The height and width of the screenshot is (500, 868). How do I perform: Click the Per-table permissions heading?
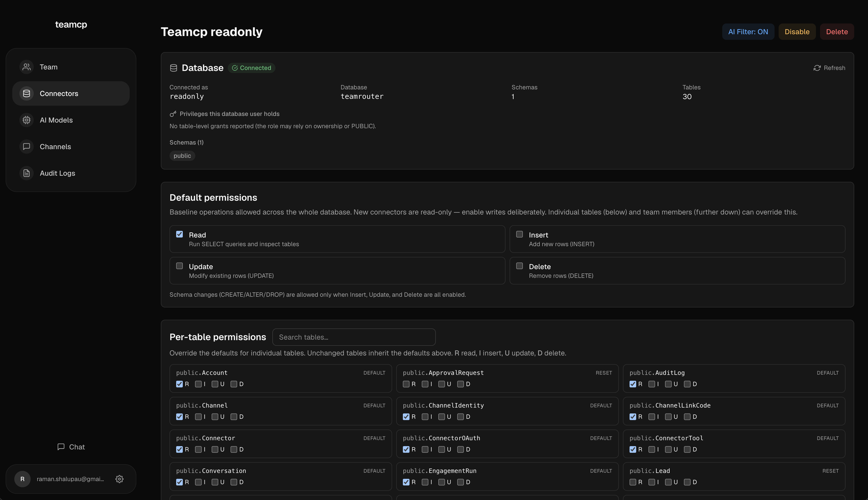pyautogui.click(x=218, y=337)
